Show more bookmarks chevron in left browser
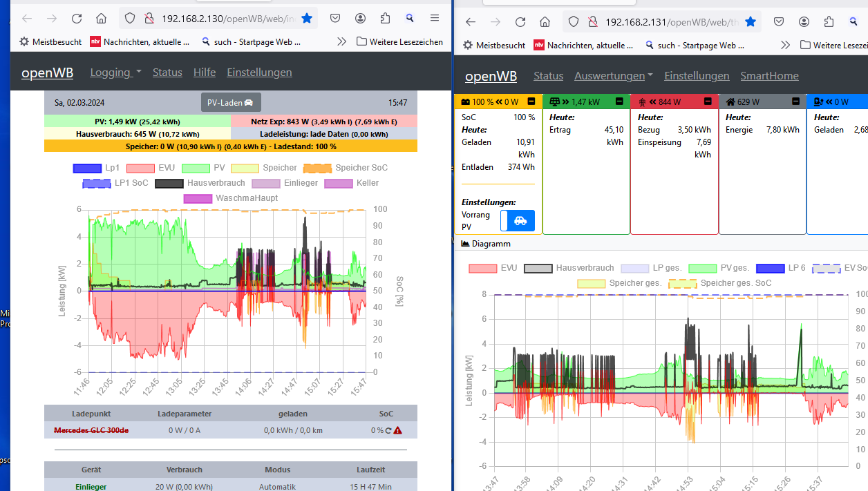This screenshot has width=868, height=491. [341, 41]
